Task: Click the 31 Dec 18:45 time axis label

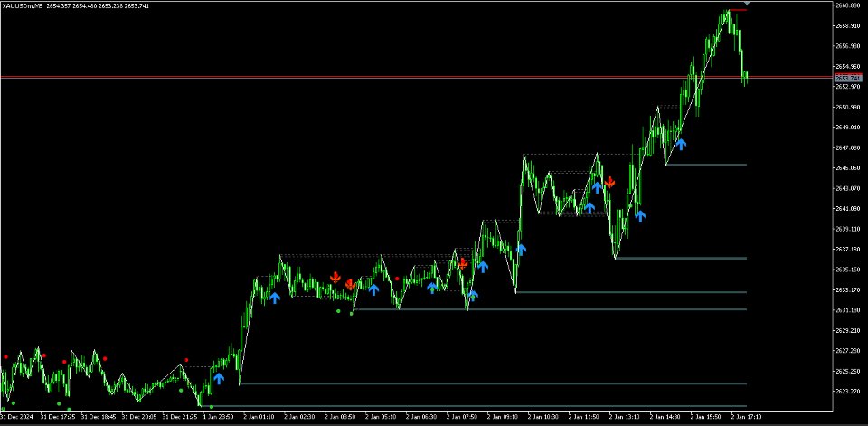Action: (99, 416)
